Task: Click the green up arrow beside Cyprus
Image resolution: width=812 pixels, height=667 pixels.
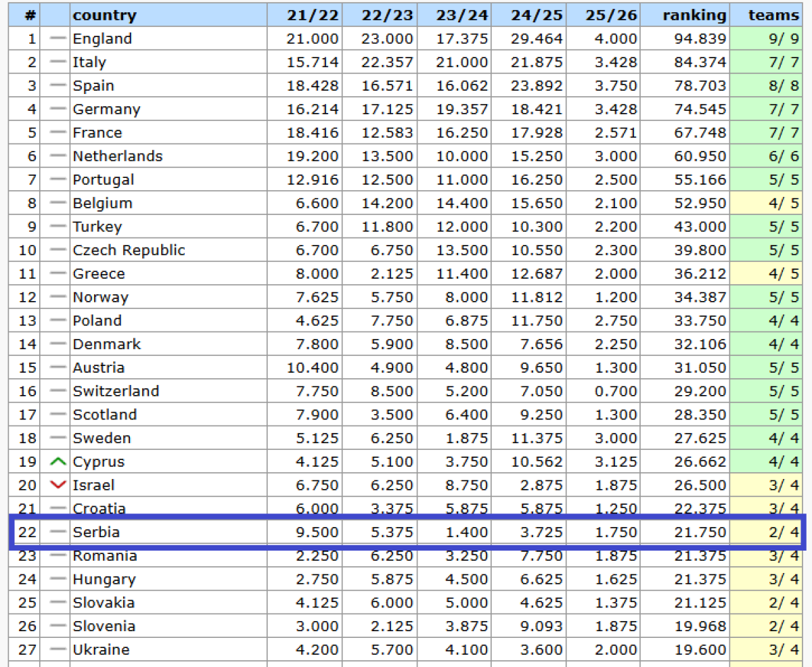Action: tap(59, 462)
